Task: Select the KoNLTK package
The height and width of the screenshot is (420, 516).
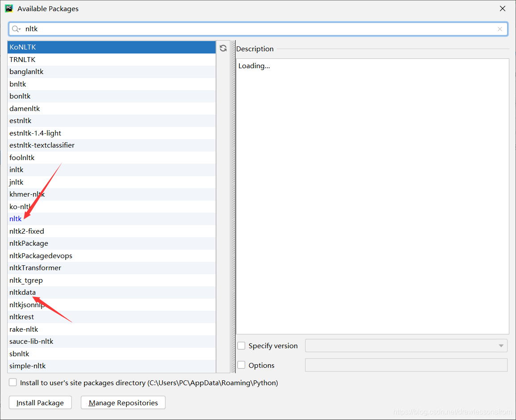Action: [x=112, y=47]
